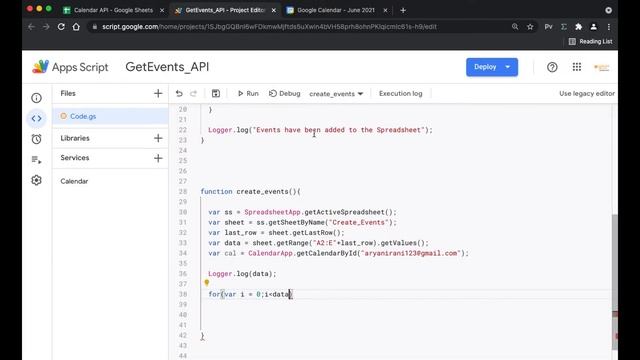
Task: Open the Overview info icon in sidebar
Action: (36, 98)
